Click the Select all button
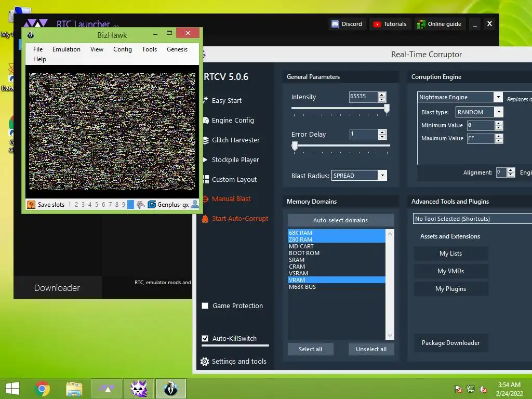532x399 pixels. [311, 349]
